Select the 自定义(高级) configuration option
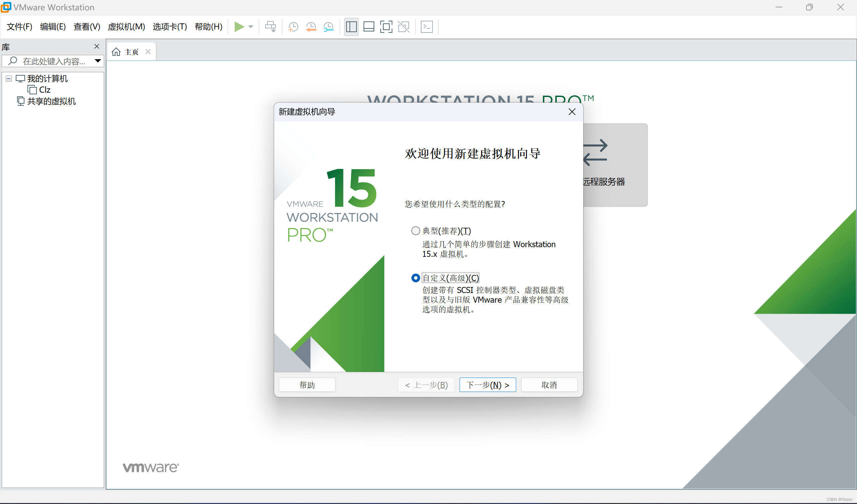 coord(415,278)
